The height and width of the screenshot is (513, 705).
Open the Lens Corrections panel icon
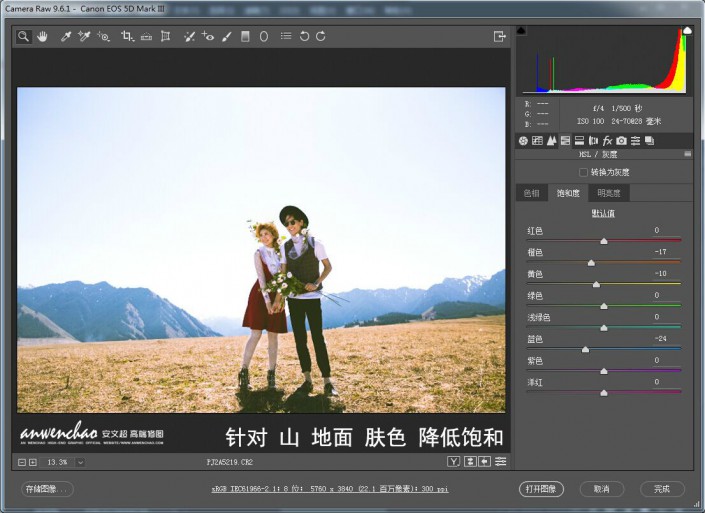593,141
